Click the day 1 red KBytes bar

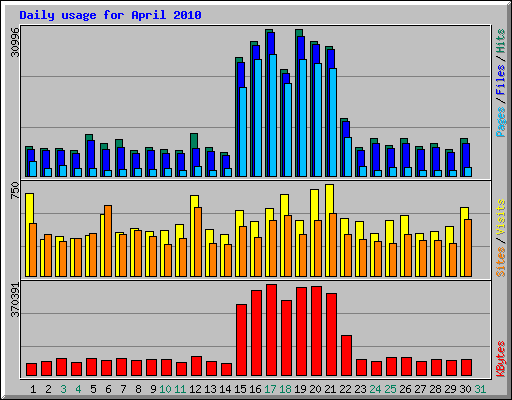pyautogui.click(x=31, y=370)
